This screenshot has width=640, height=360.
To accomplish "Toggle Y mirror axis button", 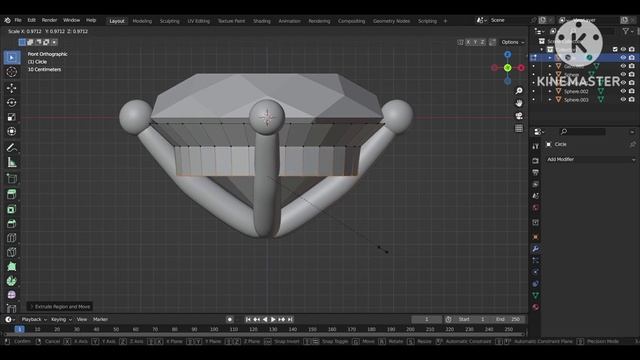I will click(x=476, y=42).
